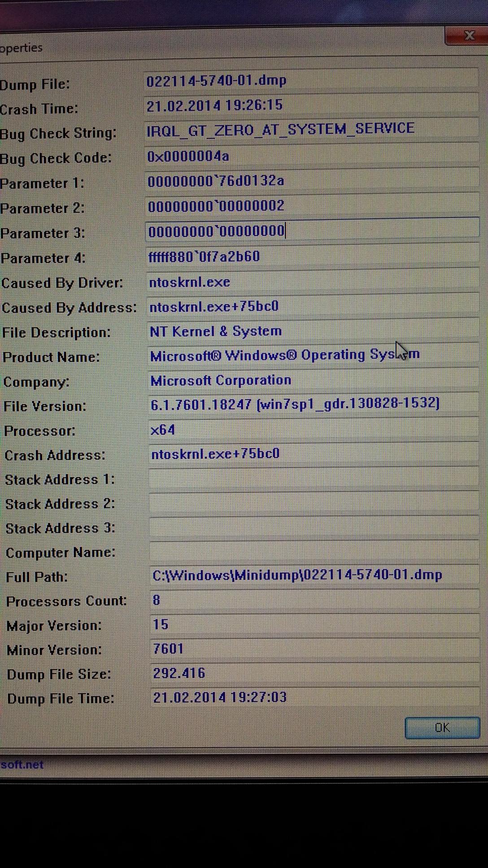This screenshot has height=868, width=488.
Task: Click the empty Stack Address 3 field
Action: tap(314, 528)
